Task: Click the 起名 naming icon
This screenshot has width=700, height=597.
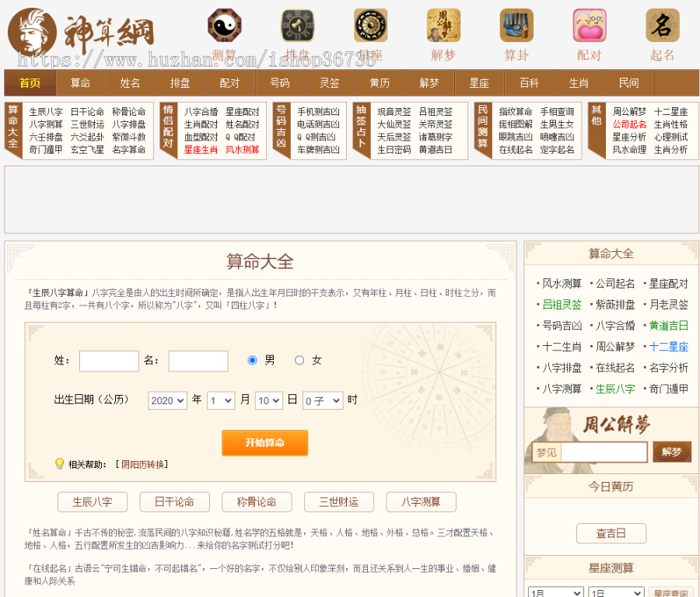Action: (663, 26)
